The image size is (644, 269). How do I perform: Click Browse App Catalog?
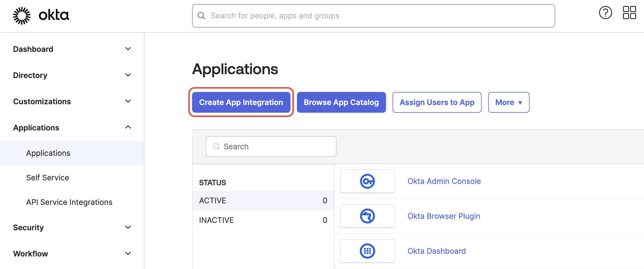point(341,102)
